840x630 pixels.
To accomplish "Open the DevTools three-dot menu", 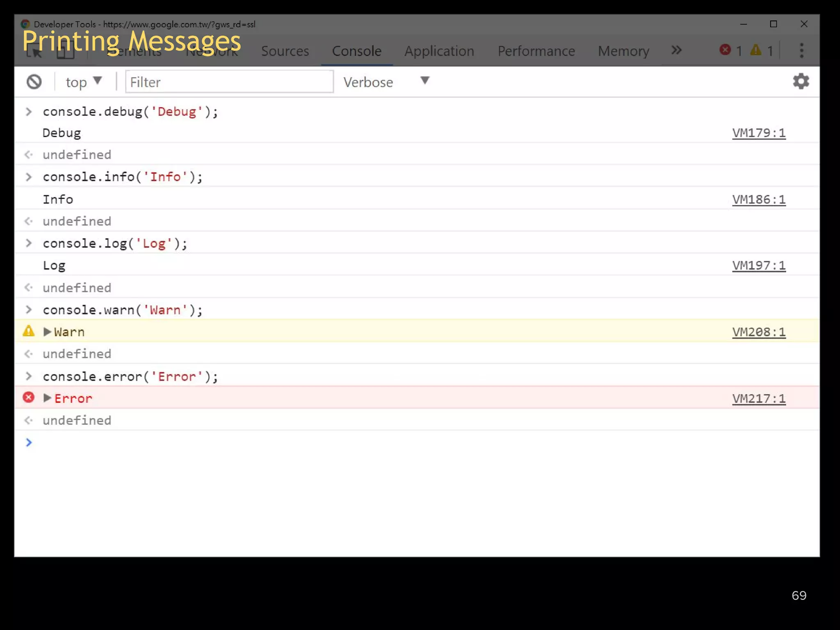I will 801,50.
